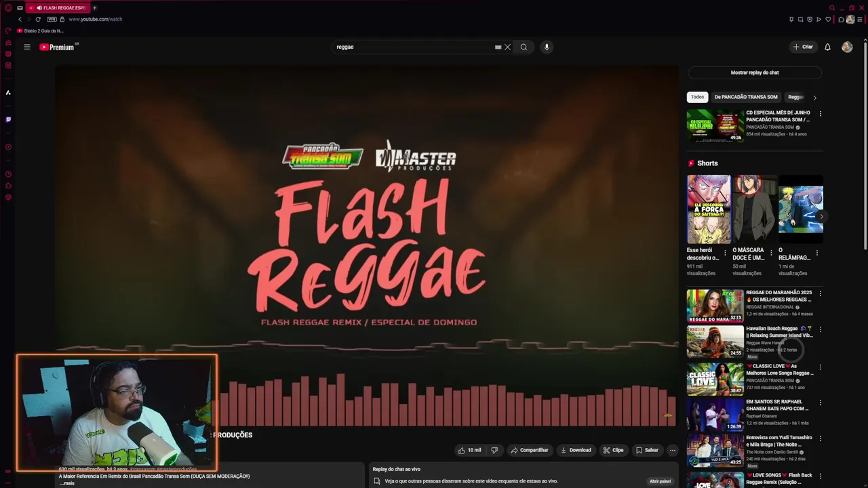This screenshot has width=868, height=488.
Task: Add page to bookmarks heart icon
Action: 828,19
